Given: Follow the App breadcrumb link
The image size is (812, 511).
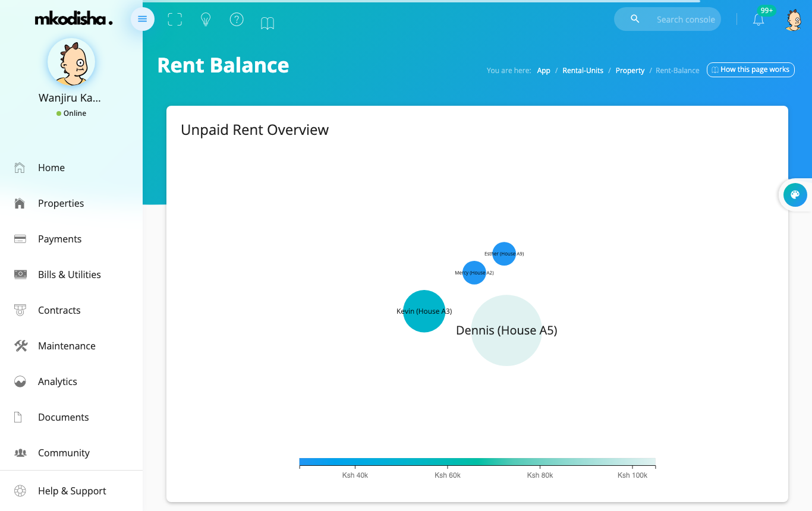Looking at the screenshot, I should pos(543,70).
